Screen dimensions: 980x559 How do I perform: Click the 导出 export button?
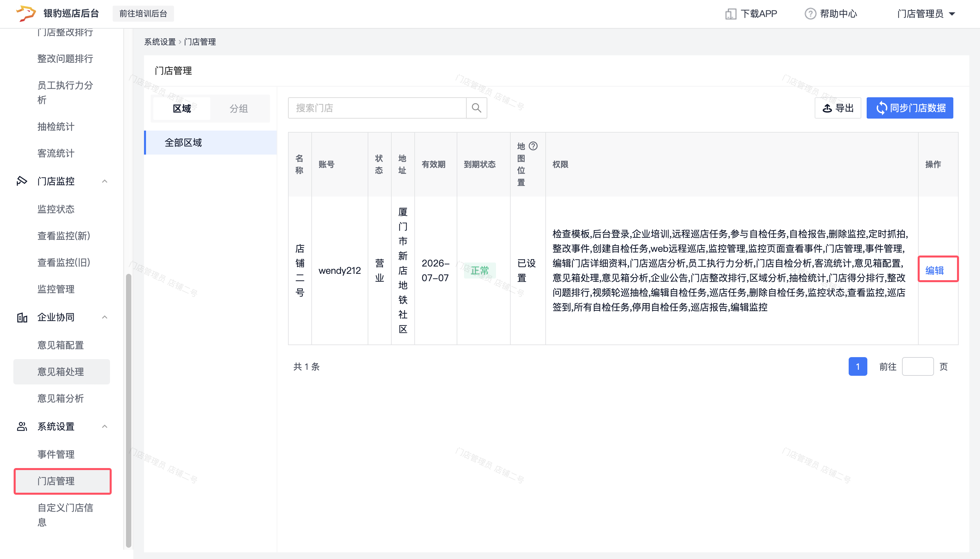pyautogui.click(x=838, y=108)
